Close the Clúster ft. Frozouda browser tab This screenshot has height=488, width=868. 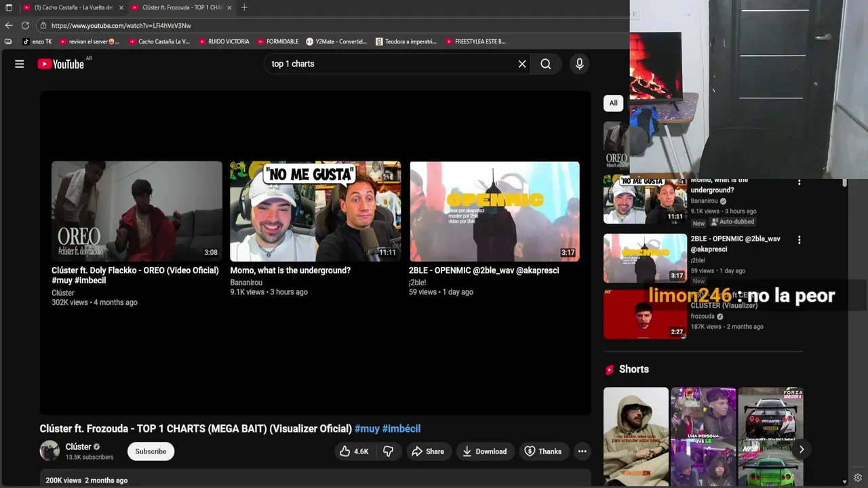[x=229, y=7]
